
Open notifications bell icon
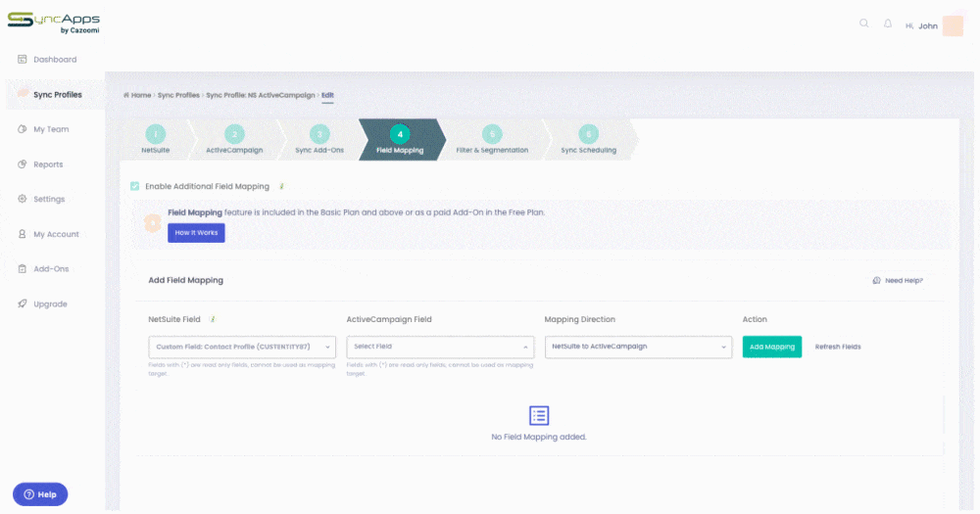tap(888, 23)
